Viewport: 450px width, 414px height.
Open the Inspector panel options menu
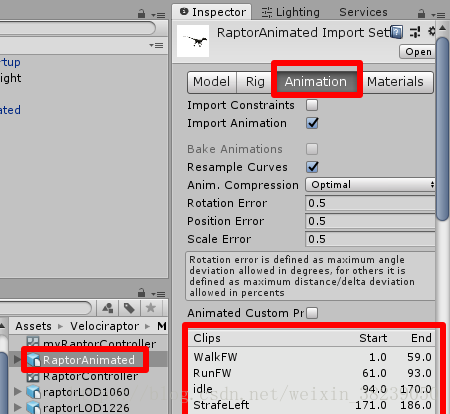[438, 15]
